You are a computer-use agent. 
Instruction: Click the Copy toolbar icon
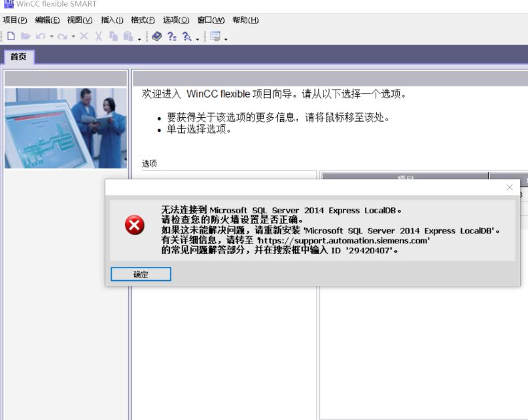113,36
